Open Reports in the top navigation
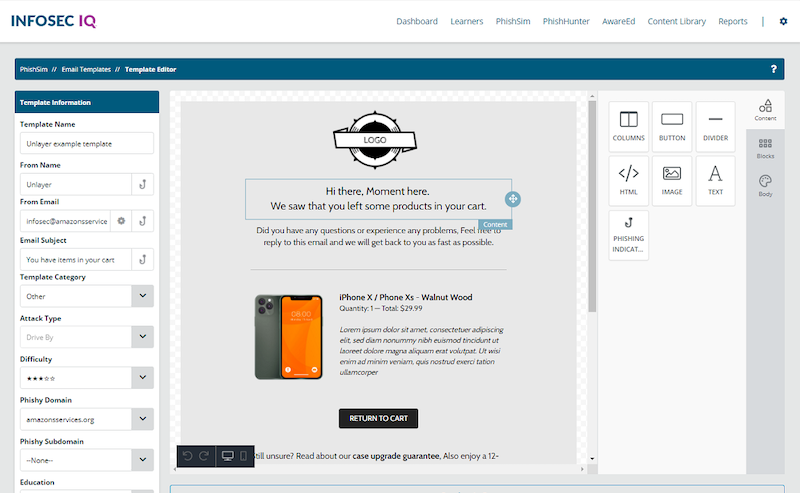 tap(733, 21)
